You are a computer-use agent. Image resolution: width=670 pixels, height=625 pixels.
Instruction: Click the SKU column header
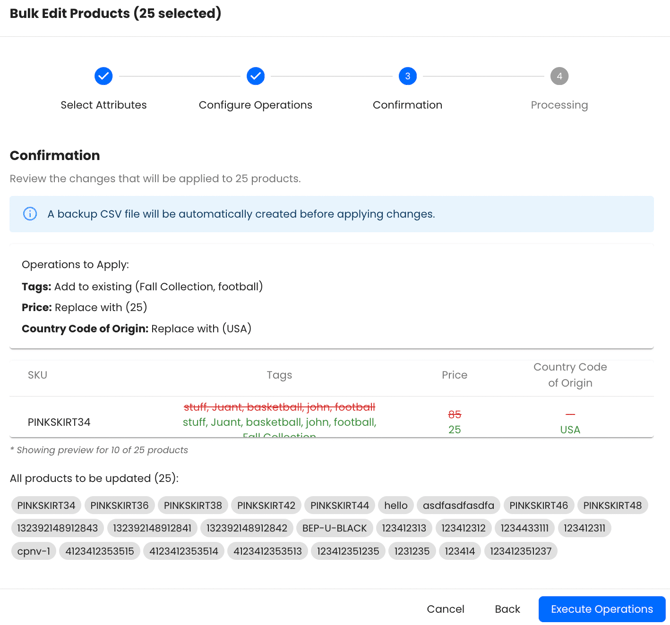[38, 375]
